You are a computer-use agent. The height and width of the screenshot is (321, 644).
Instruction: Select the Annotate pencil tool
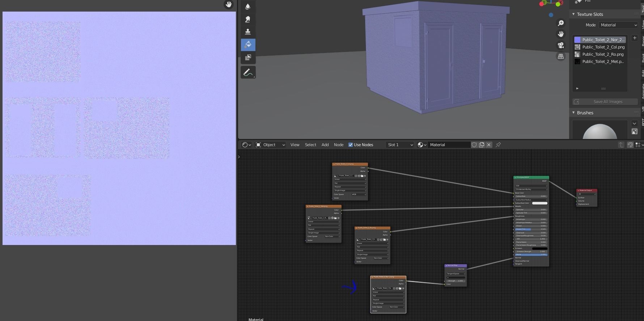tap(248, 72)
